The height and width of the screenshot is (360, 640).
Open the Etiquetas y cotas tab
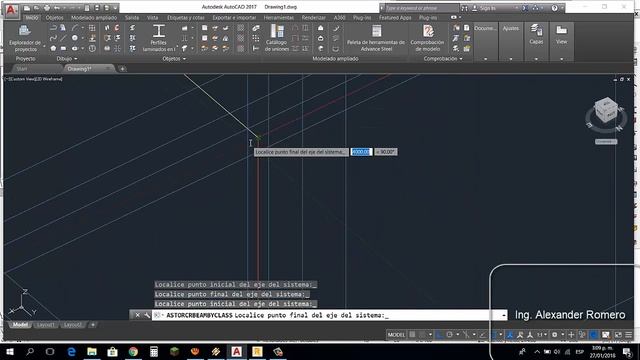186,18
